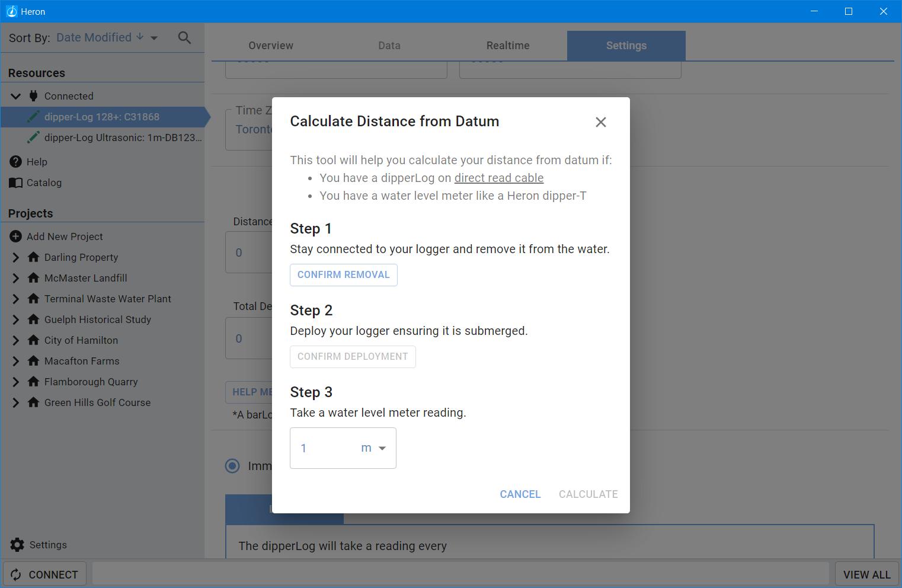
Task: Click the search magnifier icon in sidebar
Action: (184, 38)
